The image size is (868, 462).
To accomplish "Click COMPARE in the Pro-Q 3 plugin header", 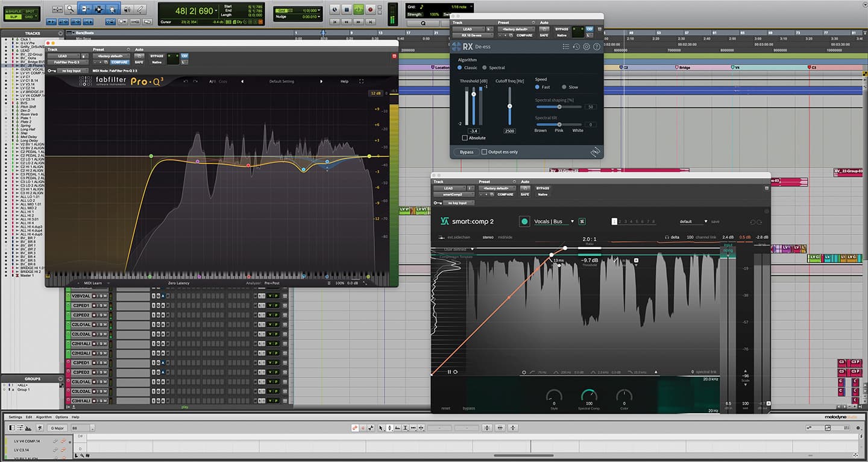I will (120, 62).
